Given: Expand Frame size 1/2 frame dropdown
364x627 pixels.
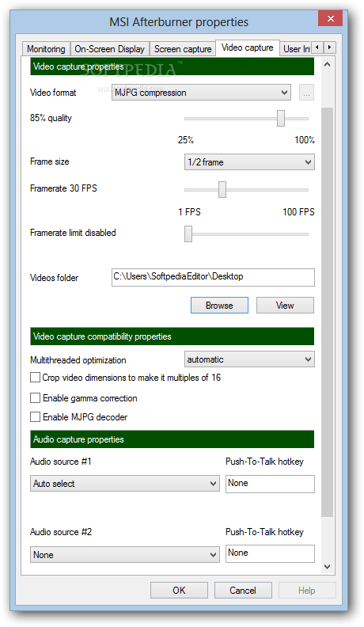Looking at the screenshot, I should pos(249,162).
